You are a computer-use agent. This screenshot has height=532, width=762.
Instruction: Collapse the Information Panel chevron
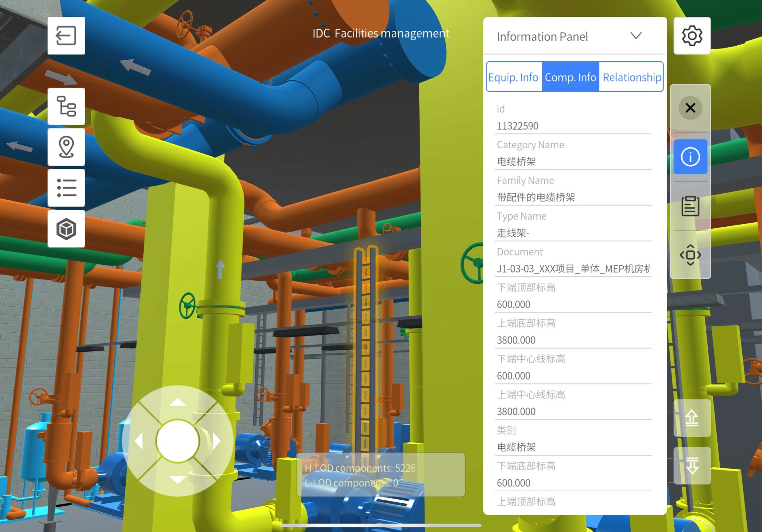click(636, 36)
